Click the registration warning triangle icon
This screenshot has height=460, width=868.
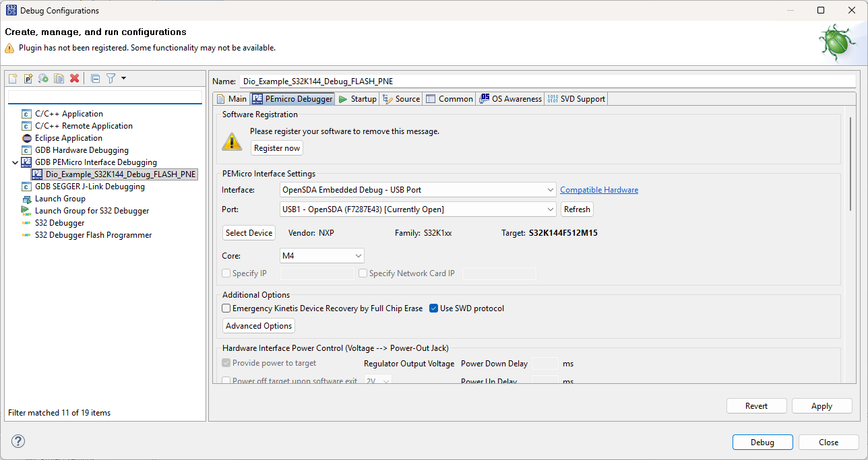[232, 141]
